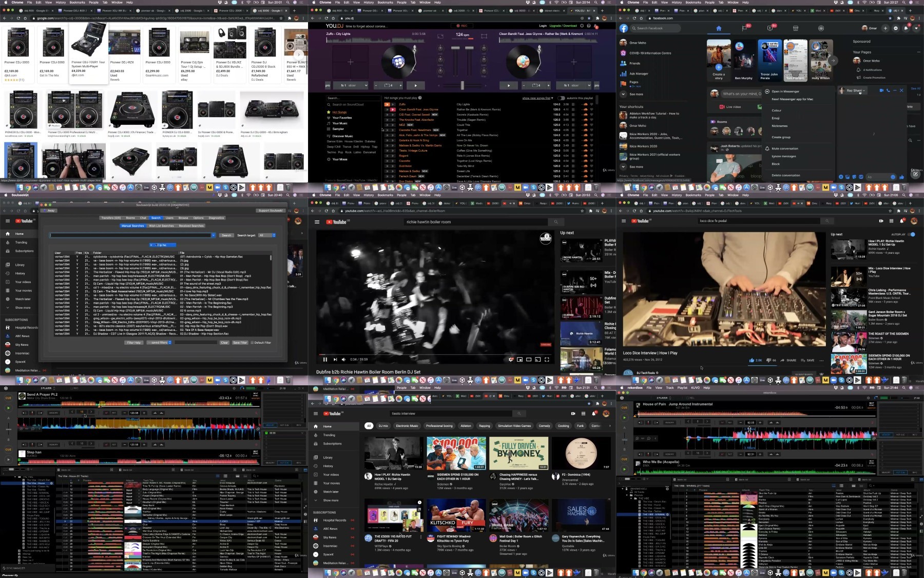This screenshot has height=578, width=924.
Task: Click Support Soulseek! button
Action: coord(271,211)
